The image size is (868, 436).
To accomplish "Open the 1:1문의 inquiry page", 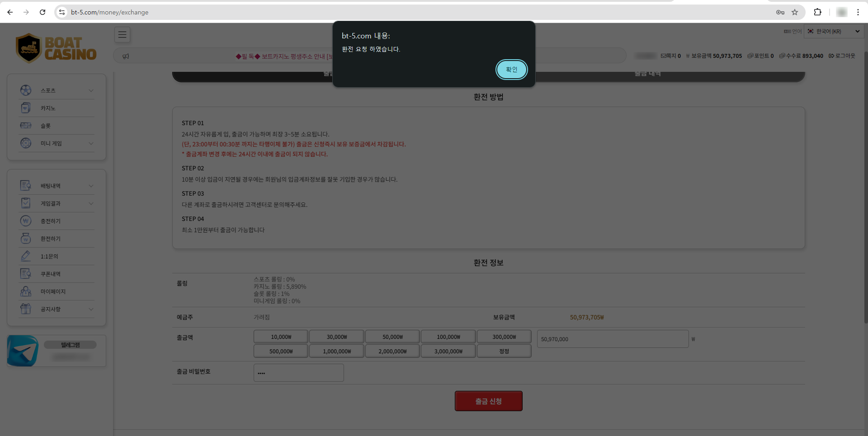I will (57, 256).
